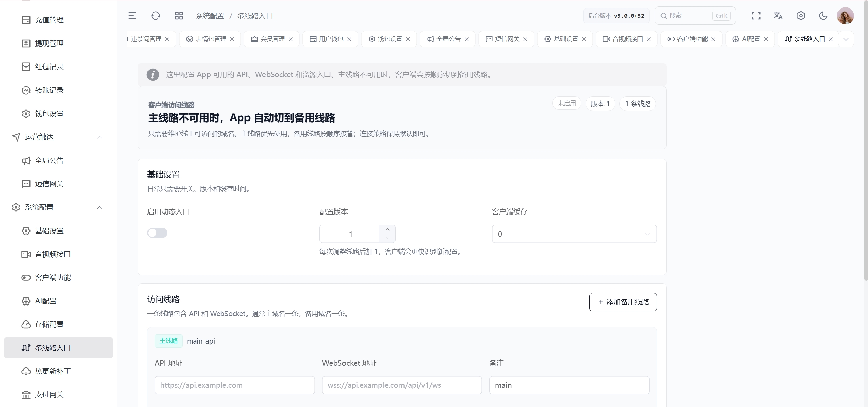Image resolution: width=868 pixels, height=407 pixels.
Task: Click the 后台版本 v5.0.0+52 label
Action: tap(616, 16)
